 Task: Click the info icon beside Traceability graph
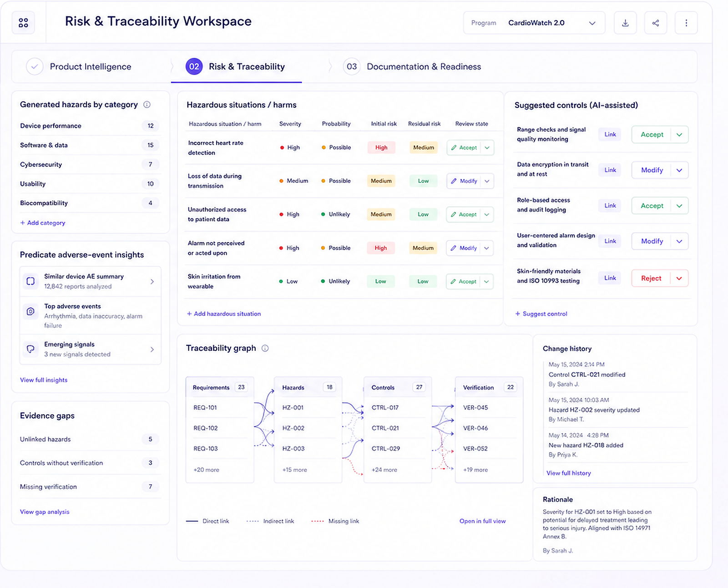[265, 348]
